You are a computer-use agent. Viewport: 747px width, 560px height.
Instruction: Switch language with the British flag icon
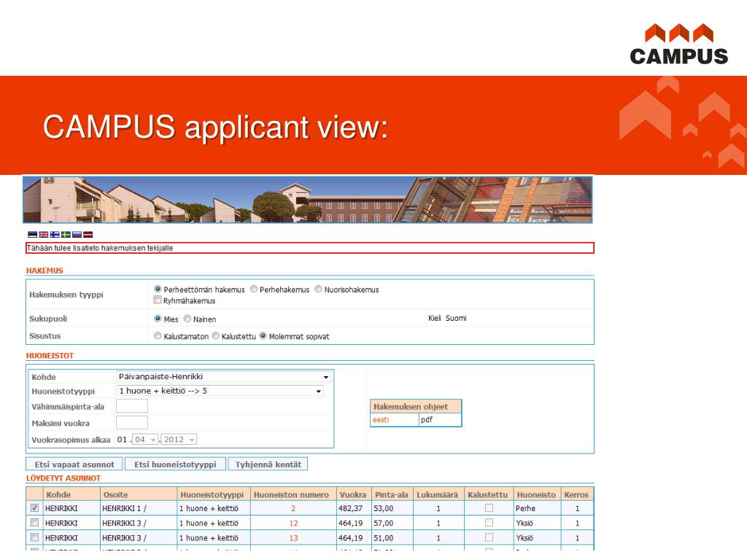pos(43,234)
